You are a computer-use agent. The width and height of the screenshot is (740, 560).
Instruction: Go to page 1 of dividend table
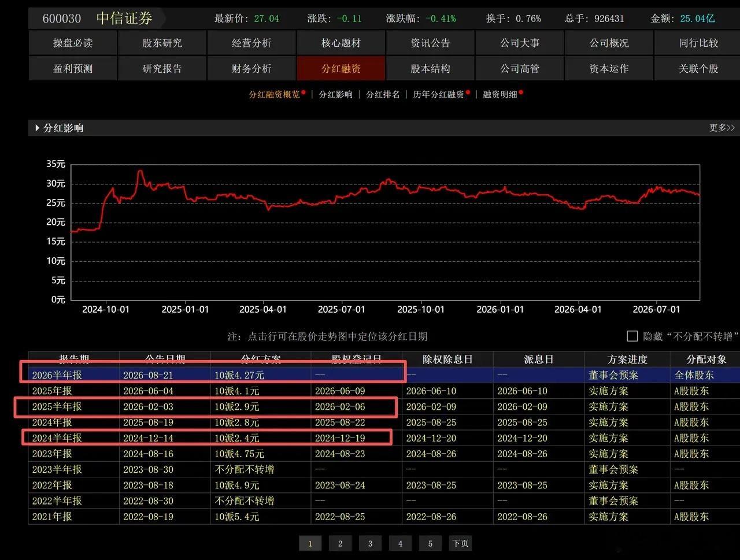tap(310, 543)
